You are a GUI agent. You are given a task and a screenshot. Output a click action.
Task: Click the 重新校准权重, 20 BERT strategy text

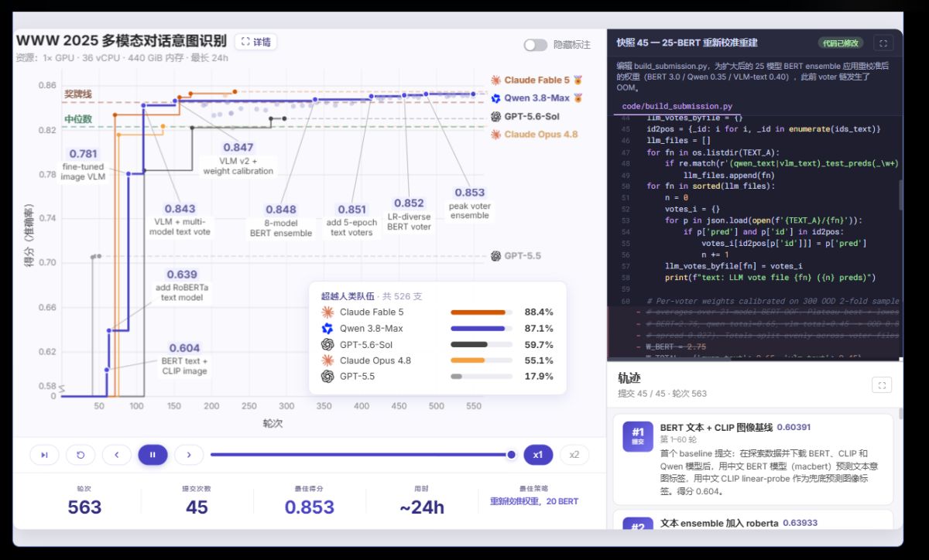point(534,501)
